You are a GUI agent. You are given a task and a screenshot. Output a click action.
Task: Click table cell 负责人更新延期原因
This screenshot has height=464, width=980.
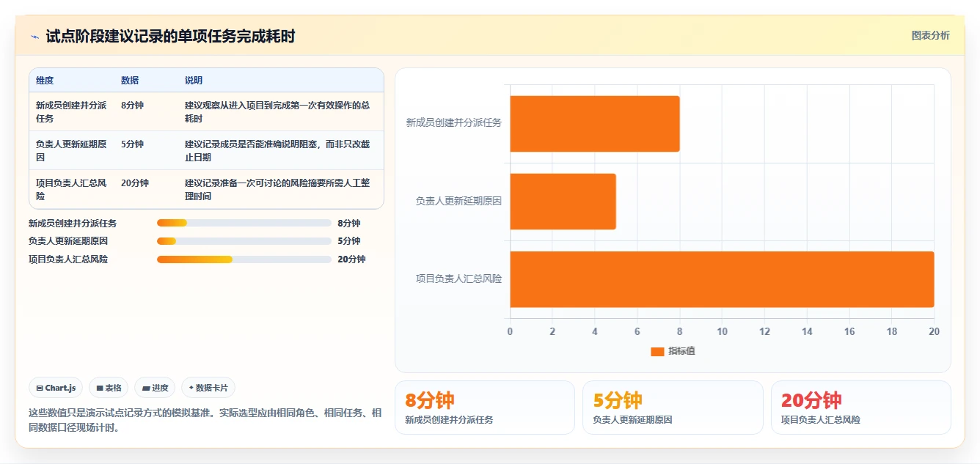tap(71, 150)
